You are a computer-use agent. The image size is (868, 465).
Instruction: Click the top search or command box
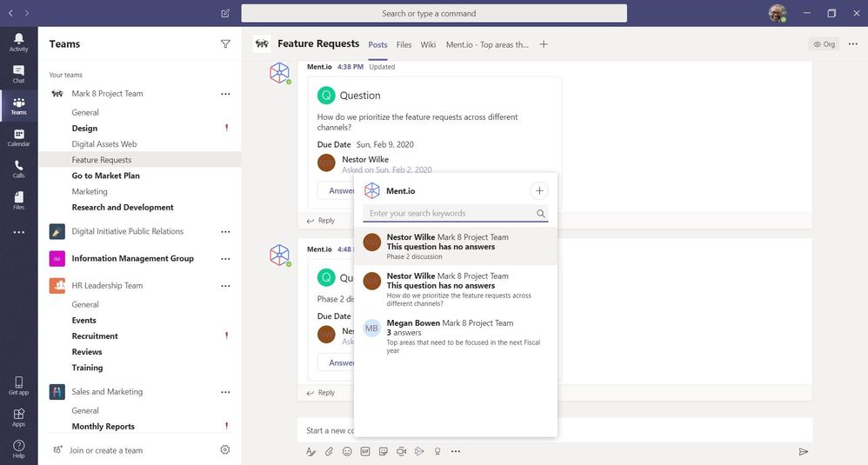click(434, 13)
